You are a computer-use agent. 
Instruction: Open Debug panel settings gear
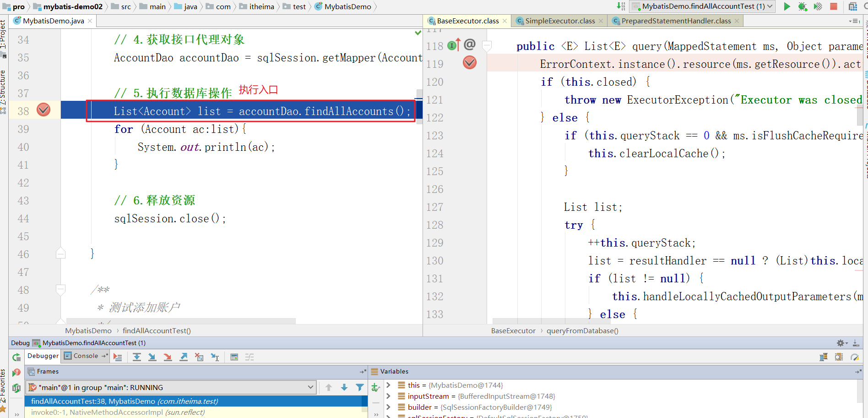(841, 343)
